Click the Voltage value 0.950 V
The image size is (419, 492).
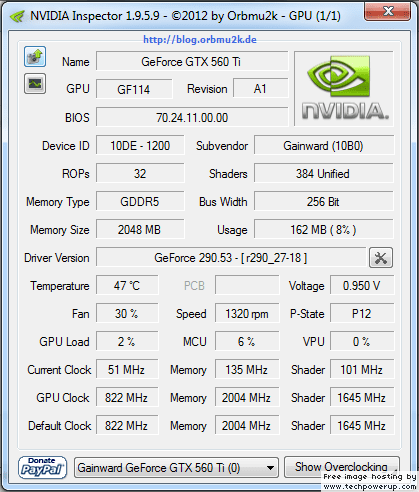click(362, 285)
